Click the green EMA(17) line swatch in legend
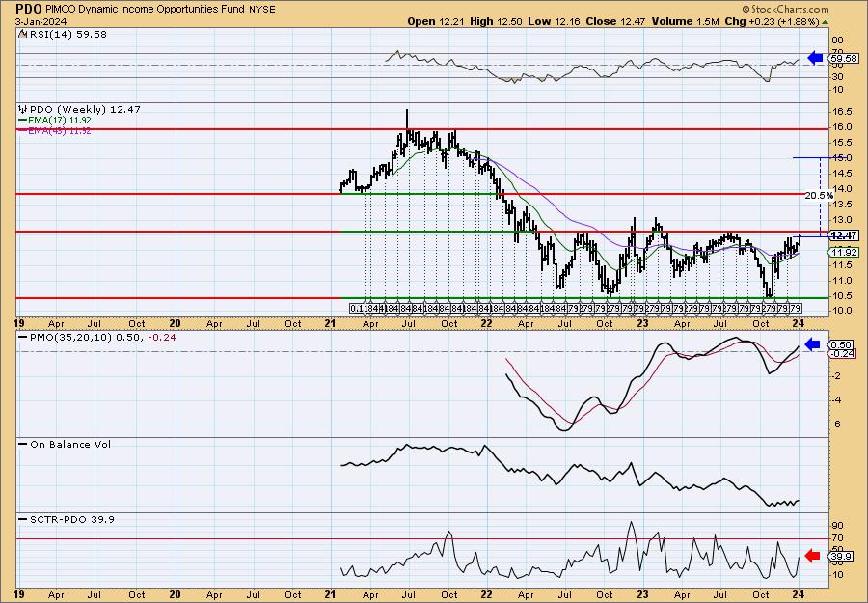868x603 pixels. coord(23,121)
